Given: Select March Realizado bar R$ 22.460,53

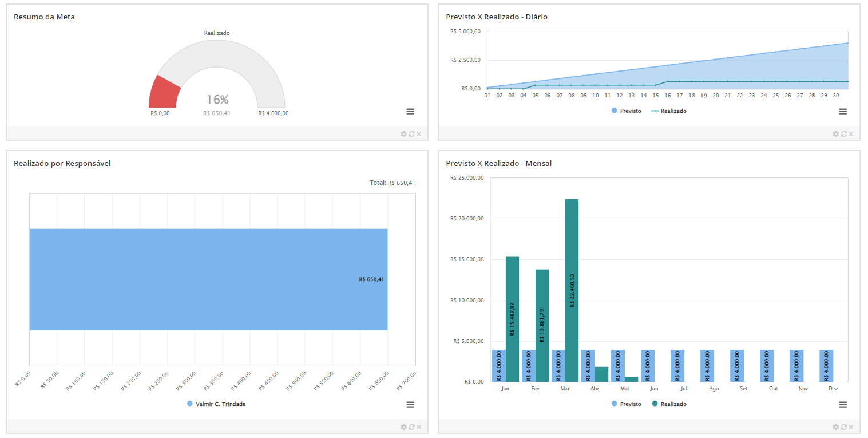Looking at the screenshot, I should point(572,290).
